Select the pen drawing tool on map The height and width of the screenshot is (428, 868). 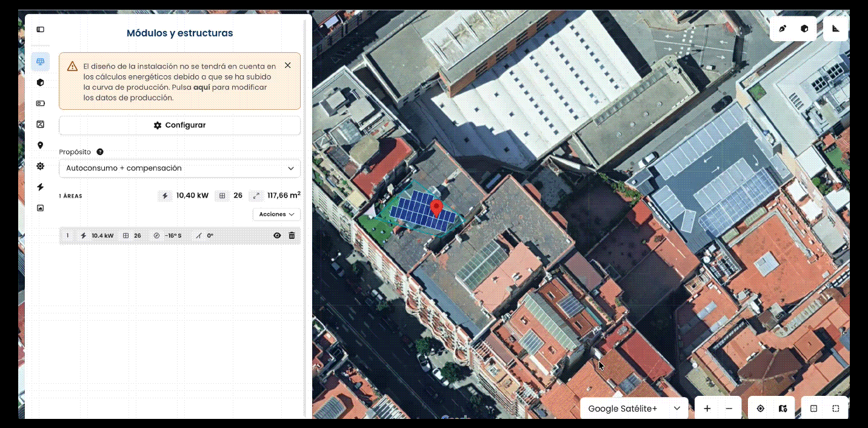coord(783,28)
